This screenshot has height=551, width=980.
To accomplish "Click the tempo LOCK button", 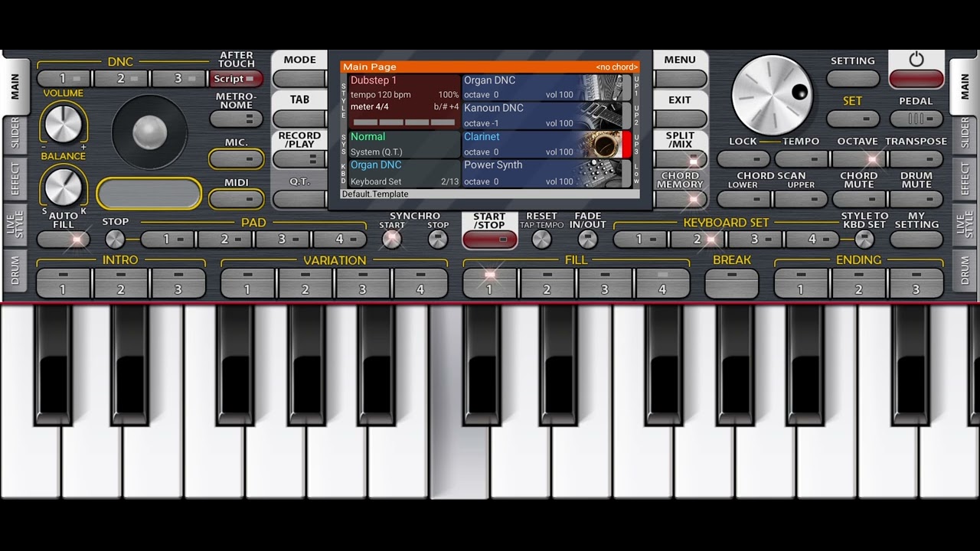I will 743,158.
